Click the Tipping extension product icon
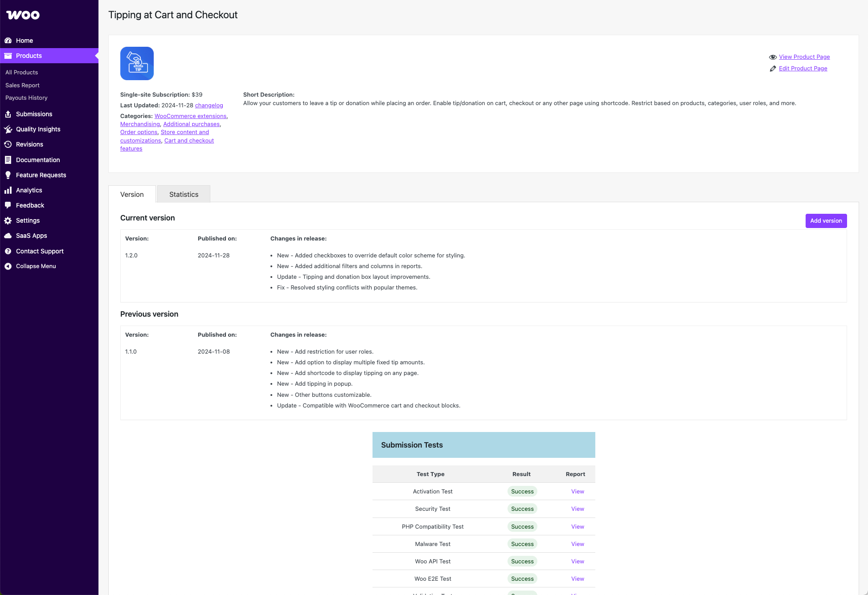868x595 pixels. click(137, 63)
